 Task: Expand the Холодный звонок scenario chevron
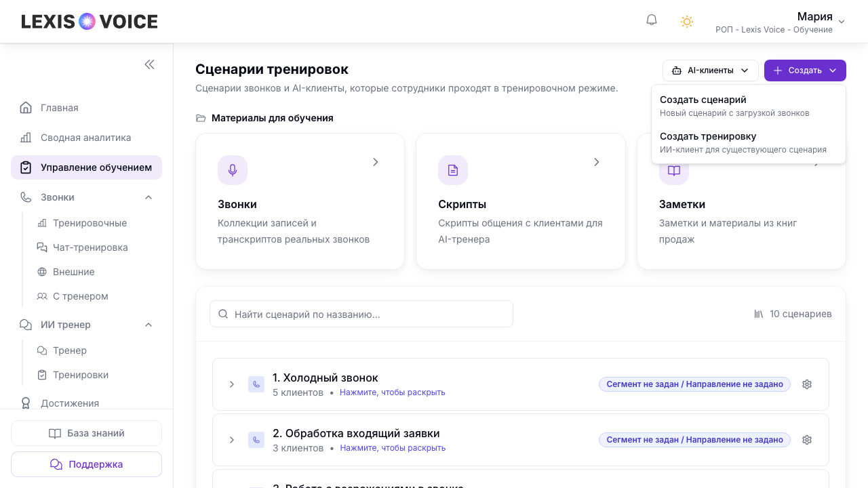pos(232,384)
